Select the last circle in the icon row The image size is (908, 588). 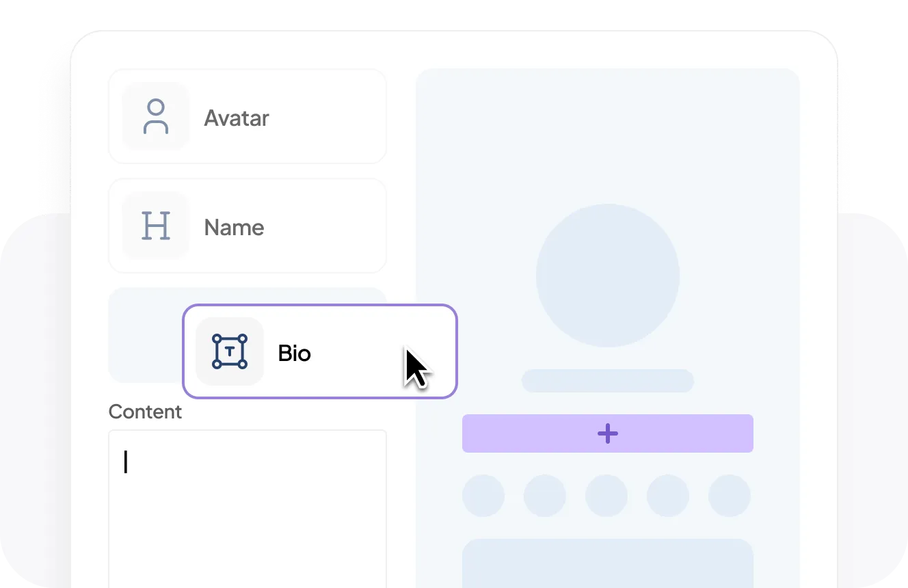tap(730, 496)
